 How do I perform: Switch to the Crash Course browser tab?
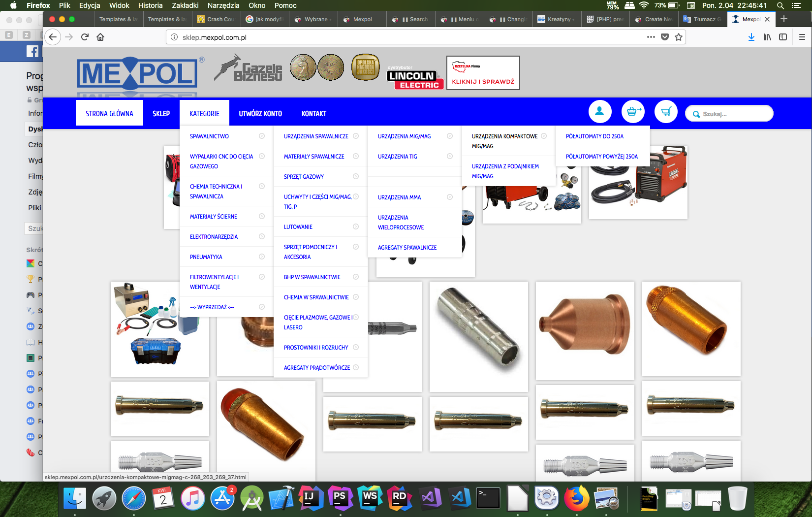217,19
